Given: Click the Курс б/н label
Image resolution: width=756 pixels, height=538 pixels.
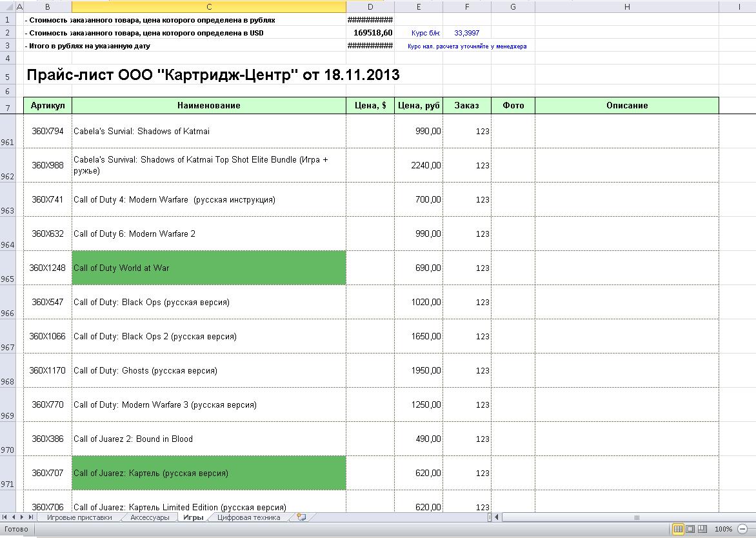Looking at the screenshot, I should 426,33.
